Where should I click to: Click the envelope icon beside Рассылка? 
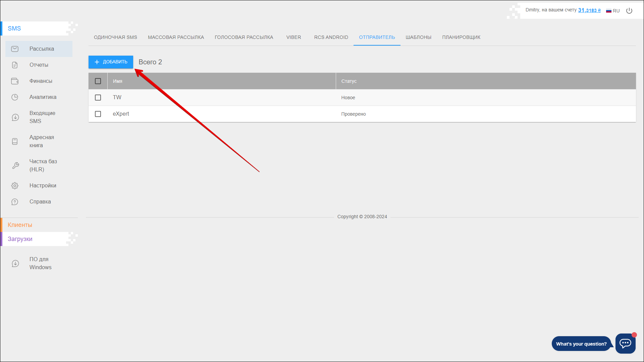pos(15,49)
